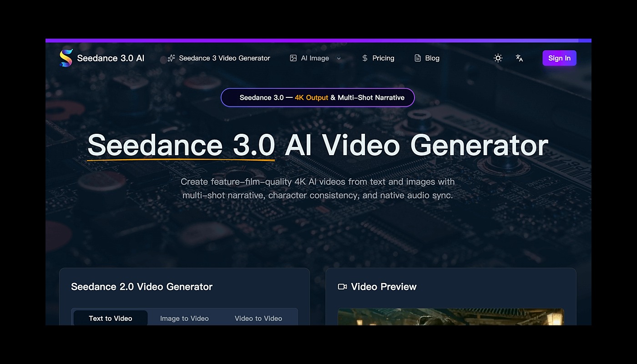
Task: Expand the AI Image dropdown chevron
Action: pyautogui.click(x=339, y=58)
